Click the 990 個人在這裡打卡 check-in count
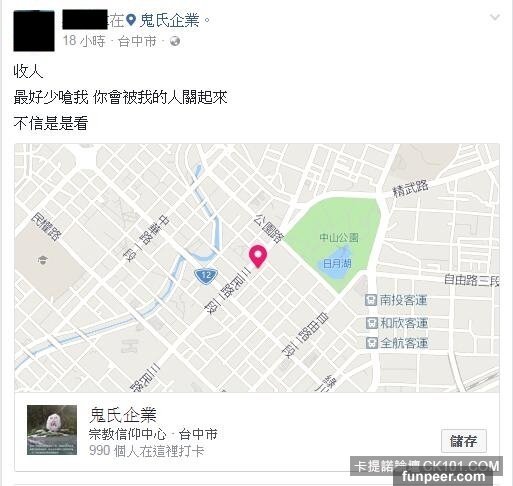The width and height of the screenshot is (513, 486). coord(146,451)
